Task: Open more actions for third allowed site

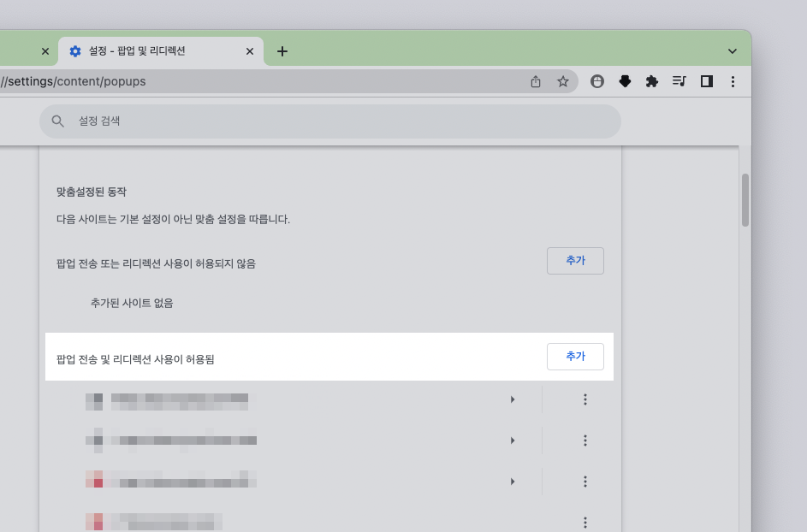Action: (x=585, y=482)
